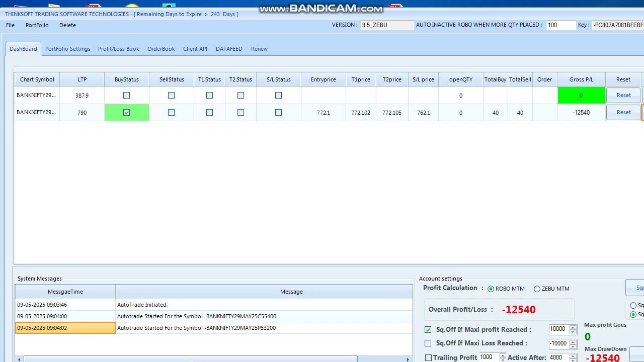The height and width of the screenshot is (362, 644).
Task: Switch to the OrderBook tab
Action: point(160,49)
